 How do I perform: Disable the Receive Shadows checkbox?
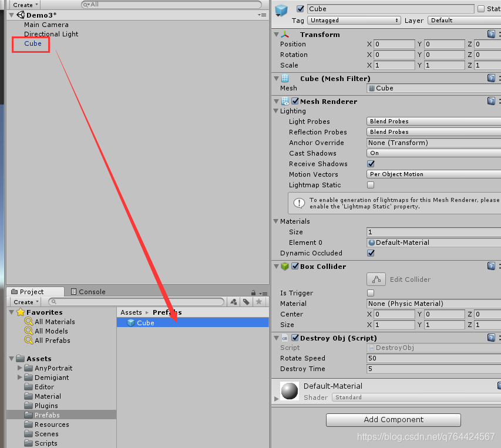(371, 164)
